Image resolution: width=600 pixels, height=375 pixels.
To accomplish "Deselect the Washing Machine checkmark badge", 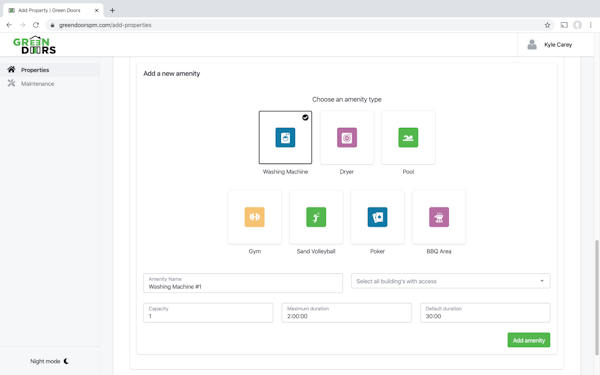I will (x=305, y=117).
